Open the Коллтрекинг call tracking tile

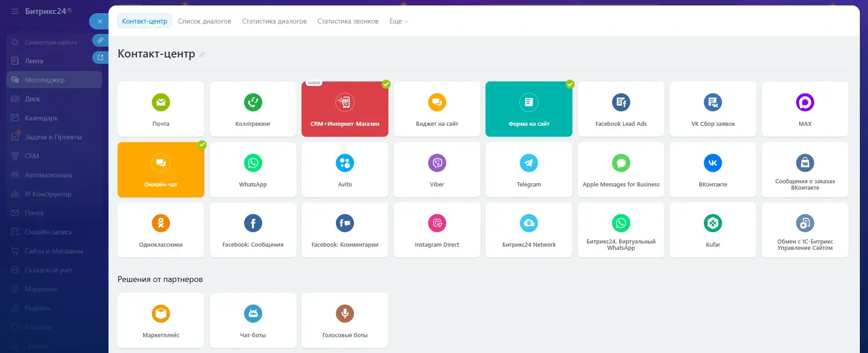pyautogui.click(x=253, y=109)
